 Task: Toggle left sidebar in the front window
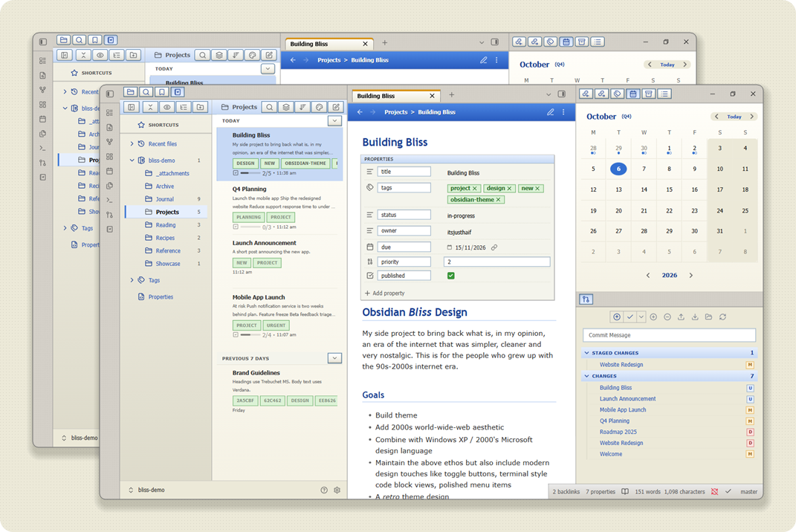(x=110, y=94)
